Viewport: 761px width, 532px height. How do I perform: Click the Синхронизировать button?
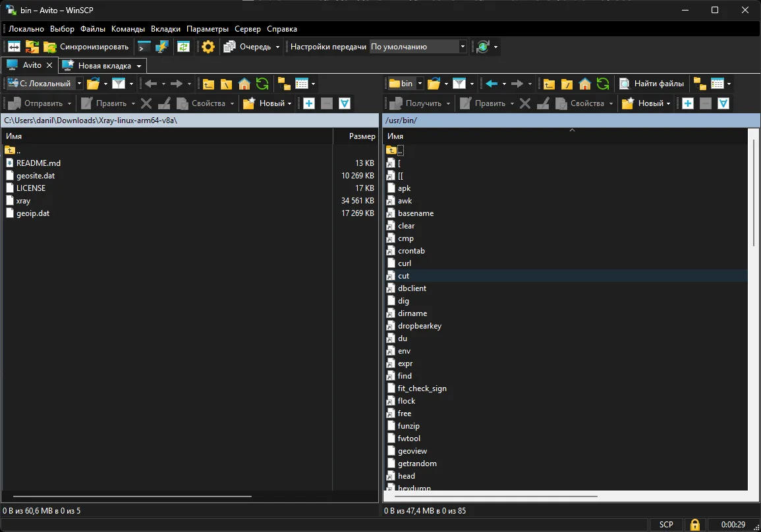point(86,47)
